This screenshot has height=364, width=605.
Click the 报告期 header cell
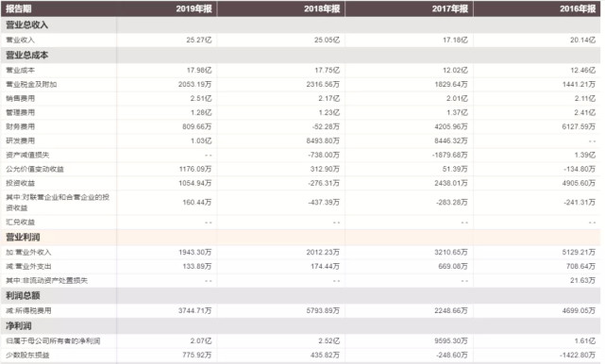click(x=19, y=8)
